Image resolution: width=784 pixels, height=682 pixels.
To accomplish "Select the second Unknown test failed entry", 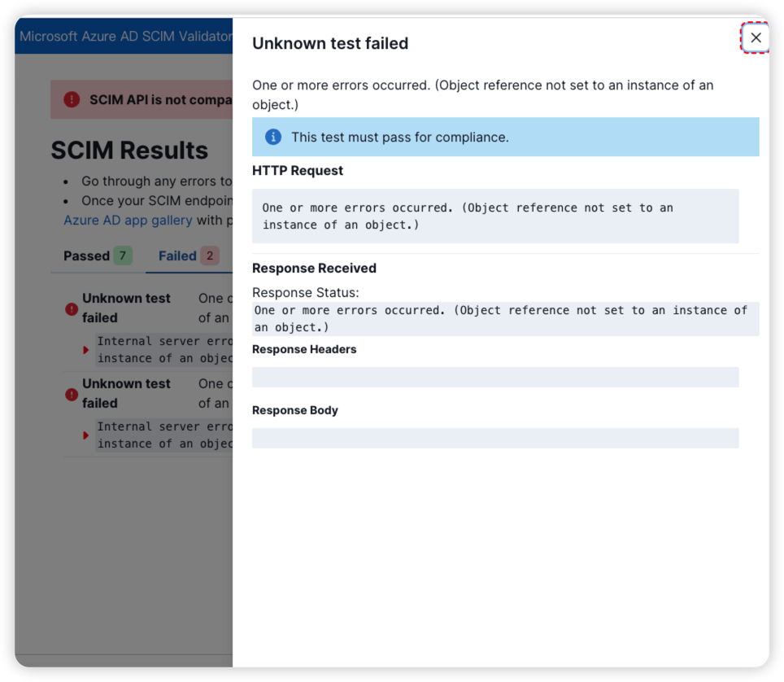I will (127, 393).
